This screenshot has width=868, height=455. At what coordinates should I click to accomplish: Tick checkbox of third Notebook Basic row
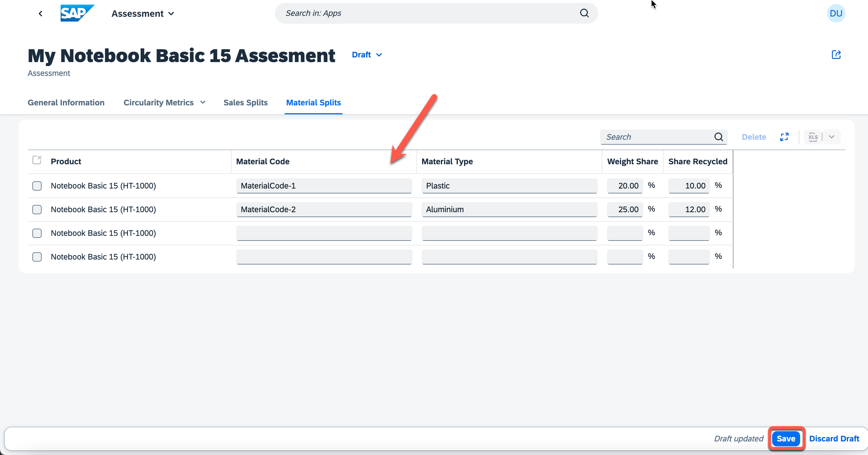click(x=37, y=233)
